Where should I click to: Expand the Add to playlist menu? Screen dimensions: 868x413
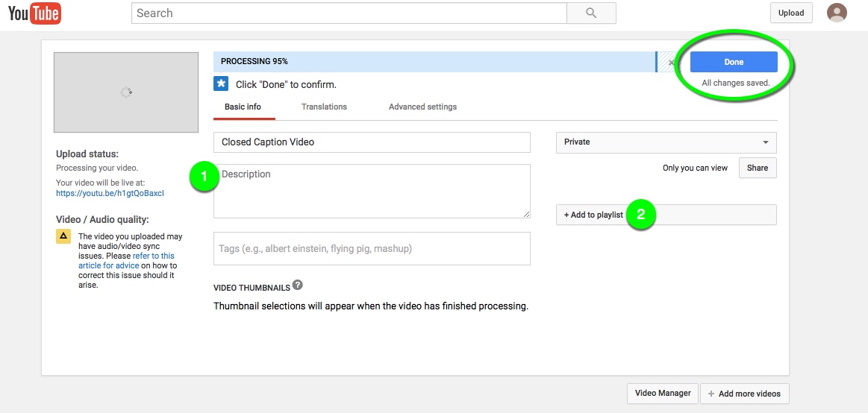pyautogui.click(x=593, y=215)
